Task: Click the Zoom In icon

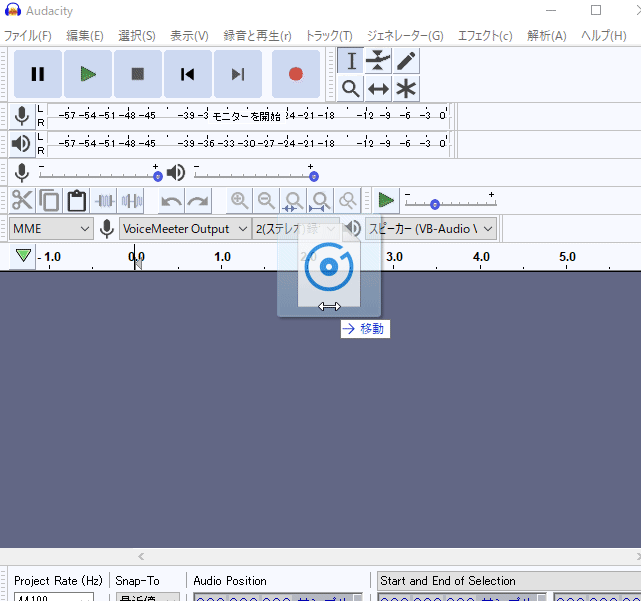Action: (x=240, y=201)
